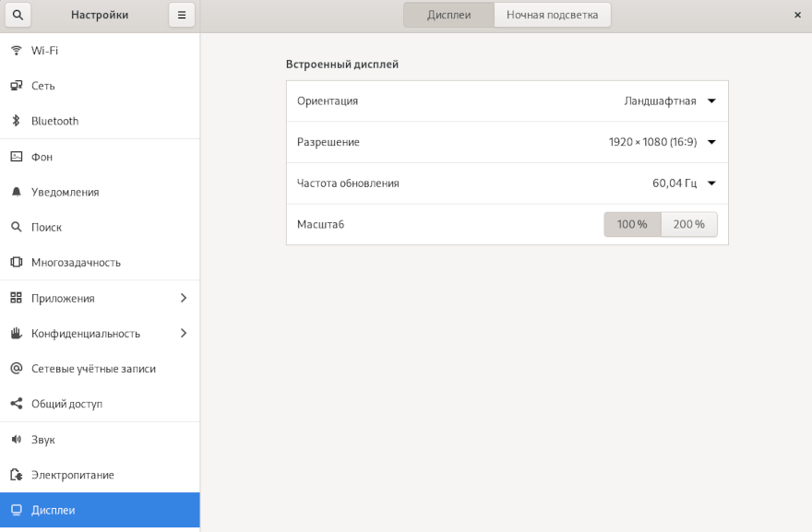The height and width of the screenshot is (532, 812).
Task: Select the Wi-Fi icon in sidebar
Action: tap(16, 51)
